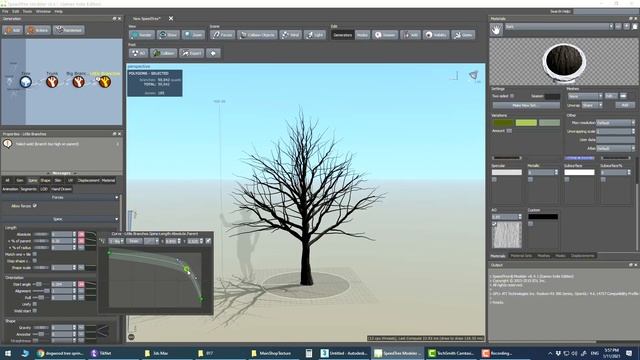
Task: Pick the Specular white color swatch
Action: pos(507,172)
